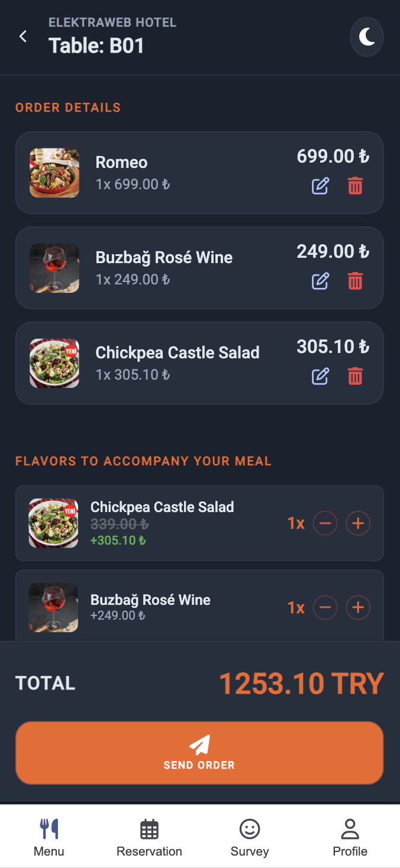Click the Romeo dish thumbnail
This screenshot has height=868, width=400.
click(x=54, y=173)
